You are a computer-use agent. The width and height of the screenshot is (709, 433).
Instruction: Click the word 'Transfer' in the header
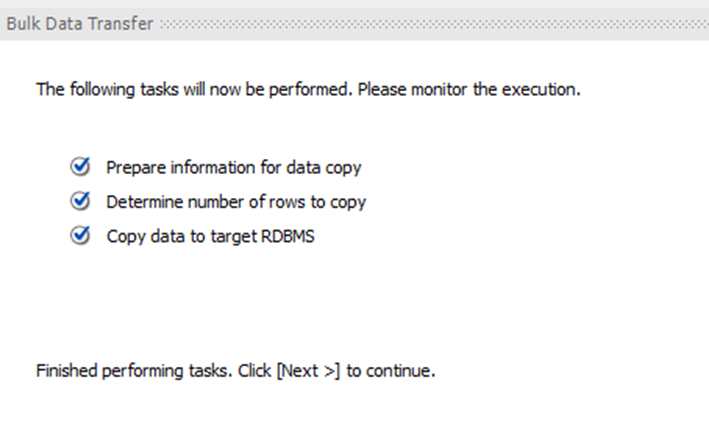[x=124, y=23]
